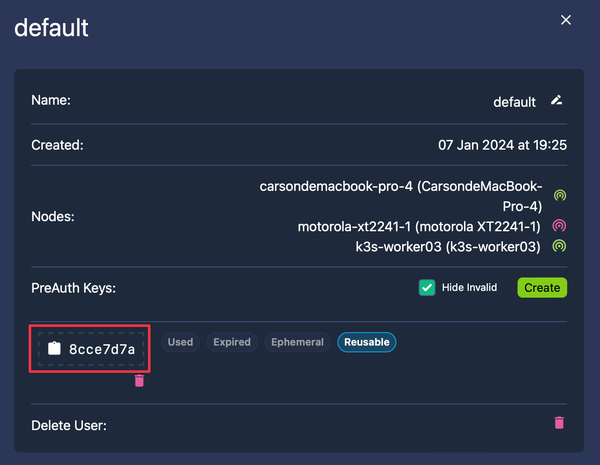The image size is (600, 465).
Task: Click green status icon for k3s-worker03
Action: [559, 246]
